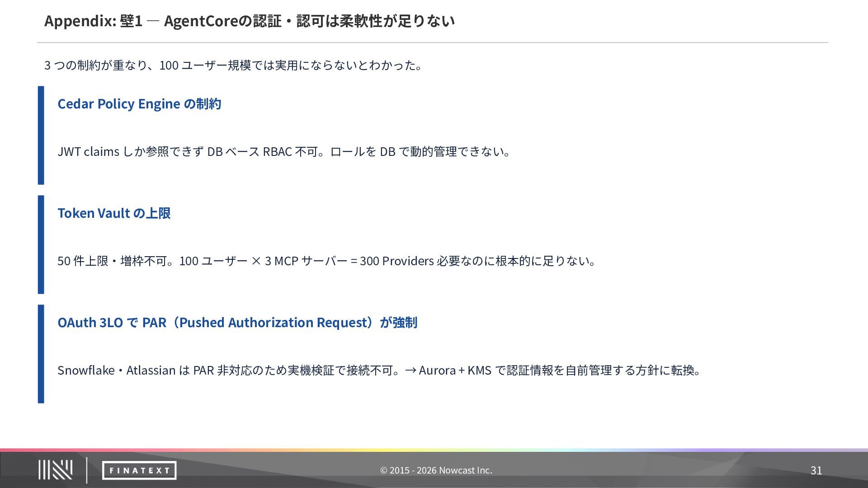Click the intro sentence about 100 users
The width and height of the screenshot is (868, 488).
point(233,65)
